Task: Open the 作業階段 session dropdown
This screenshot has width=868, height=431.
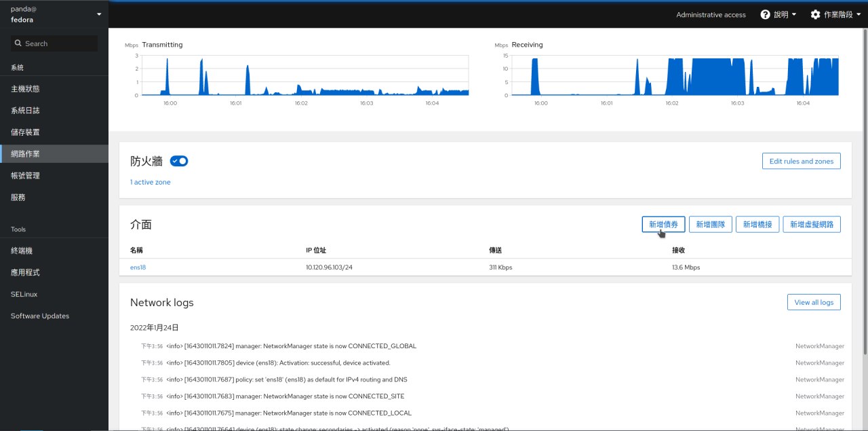Action: (x=835, y=14)
